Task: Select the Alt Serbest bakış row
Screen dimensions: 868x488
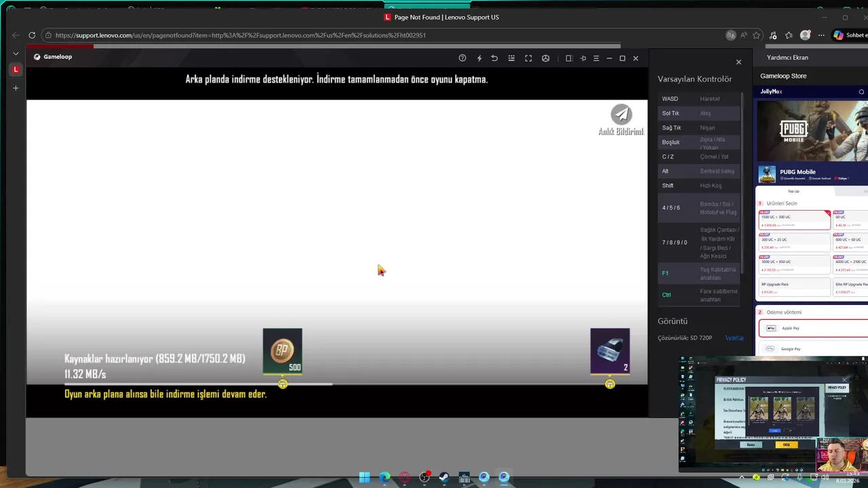Action: click(x=698, y=171)
